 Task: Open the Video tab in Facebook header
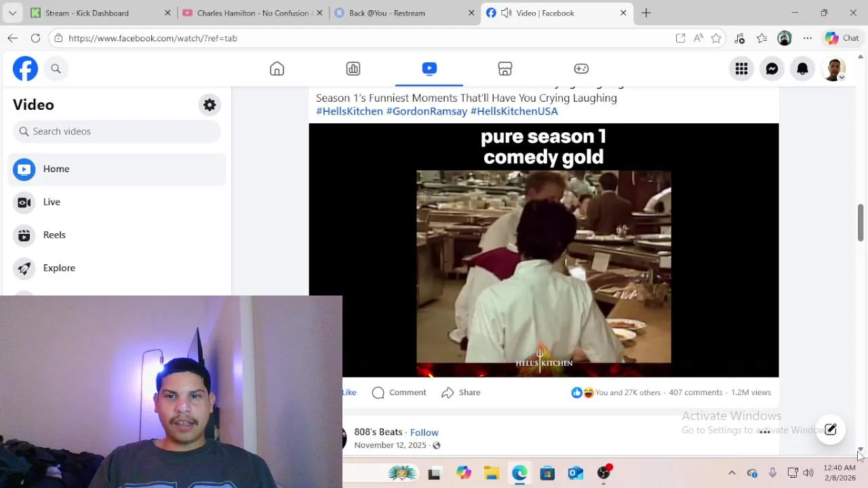[x=429, y=68]
